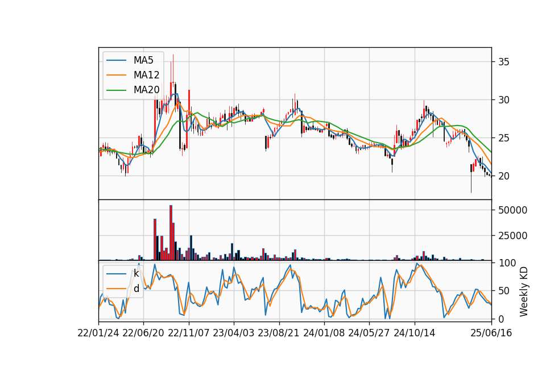Click the Weekly KD axis title
Screen dimensions: 546x392
click(524, 291)
